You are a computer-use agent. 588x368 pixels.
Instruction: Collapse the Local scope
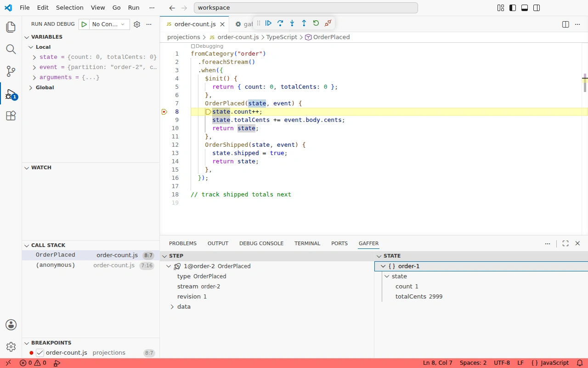click(31, 47)
